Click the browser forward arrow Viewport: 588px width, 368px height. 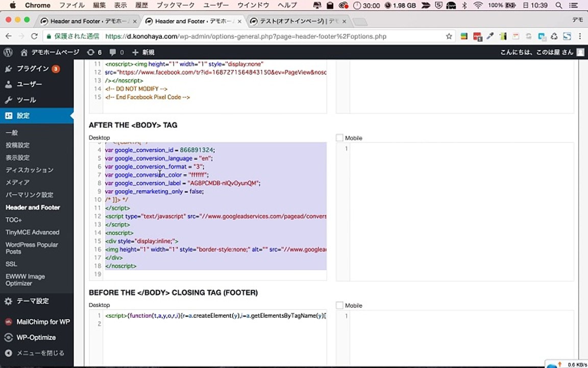coord(21,36)
